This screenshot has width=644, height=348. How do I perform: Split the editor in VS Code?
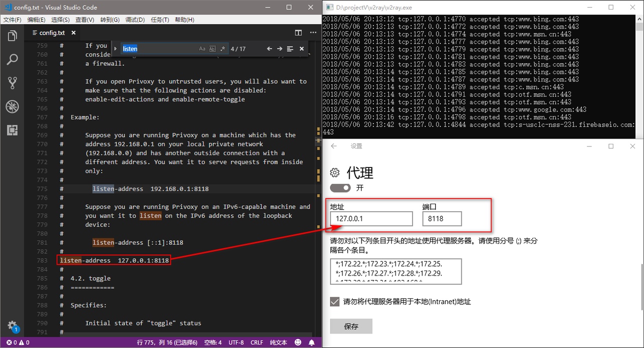298,33
